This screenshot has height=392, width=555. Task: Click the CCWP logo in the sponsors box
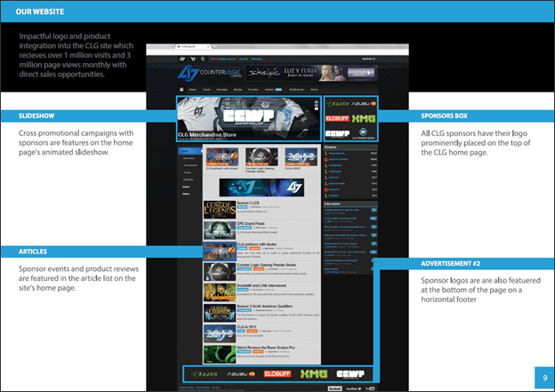(337, 133)
